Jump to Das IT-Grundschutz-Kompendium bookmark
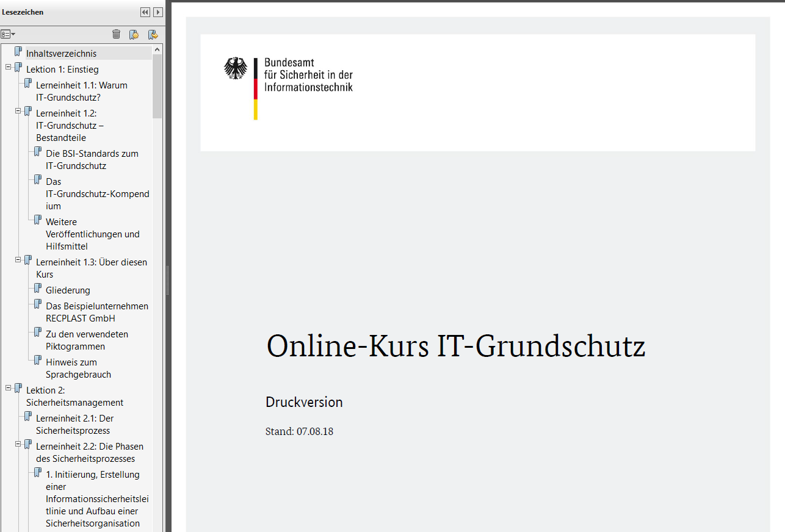This screenshot has height=532, width=785. pyautogui.click(x=98, y=194)
